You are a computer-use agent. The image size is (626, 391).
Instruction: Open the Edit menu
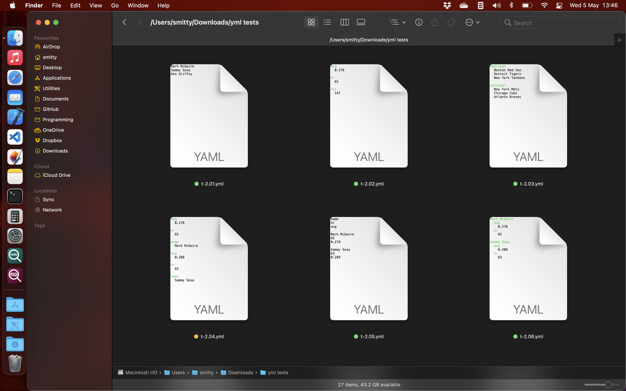[75, 5]
